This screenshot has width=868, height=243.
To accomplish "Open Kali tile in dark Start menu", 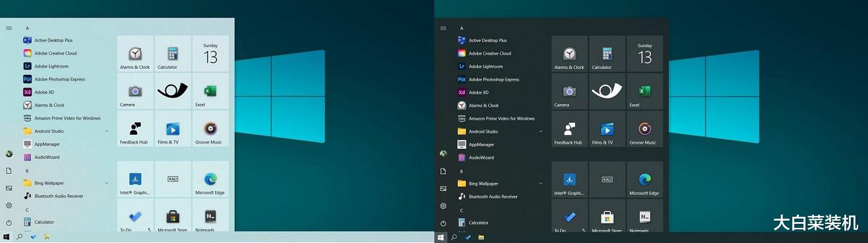I will pyautogui.click(x=607, y=180).
